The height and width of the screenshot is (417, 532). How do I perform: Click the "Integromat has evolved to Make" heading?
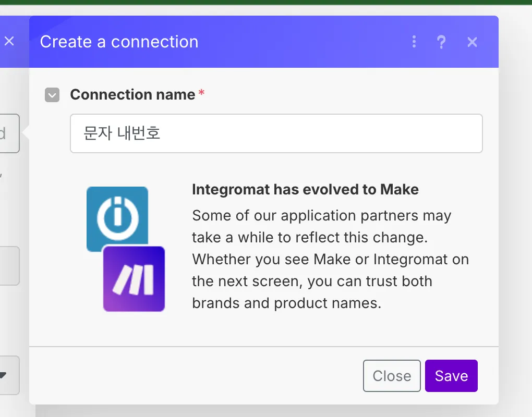click(x=305, y=189)
